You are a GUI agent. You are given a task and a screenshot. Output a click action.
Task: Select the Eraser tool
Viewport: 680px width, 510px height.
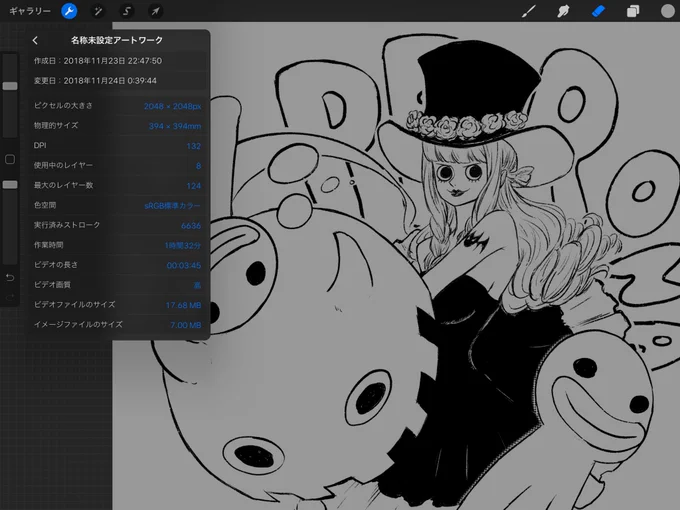(598, 11)
